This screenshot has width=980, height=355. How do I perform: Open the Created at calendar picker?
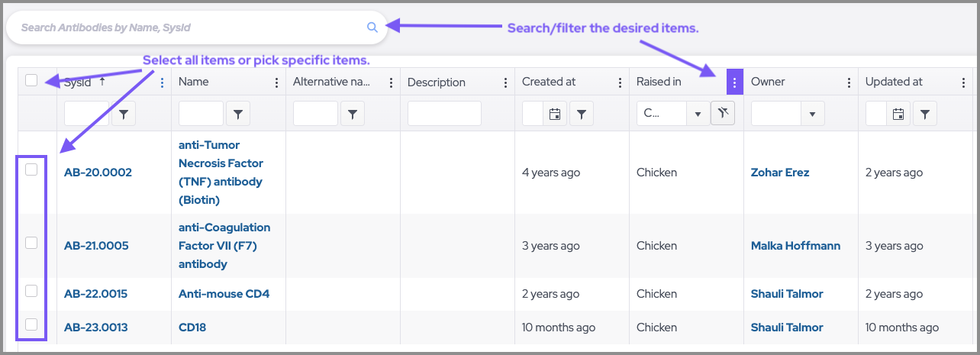[x=555, y=114]
